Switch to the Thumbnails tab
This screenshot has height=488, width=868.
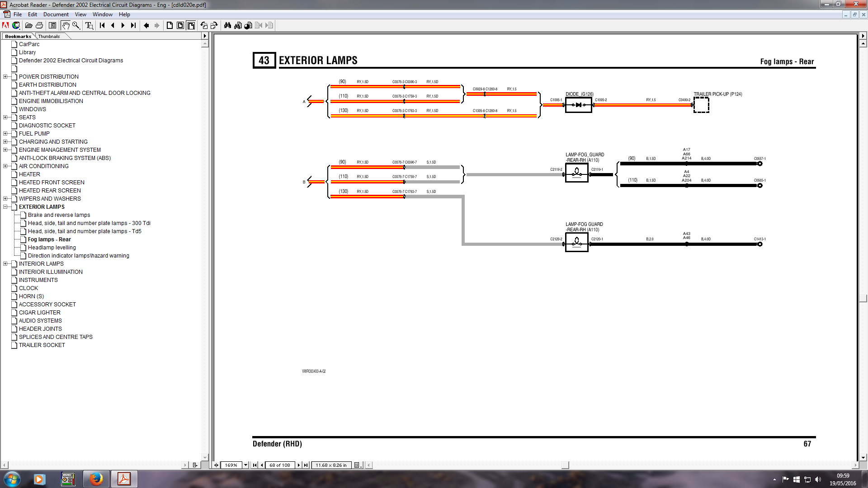pos(49,36)
